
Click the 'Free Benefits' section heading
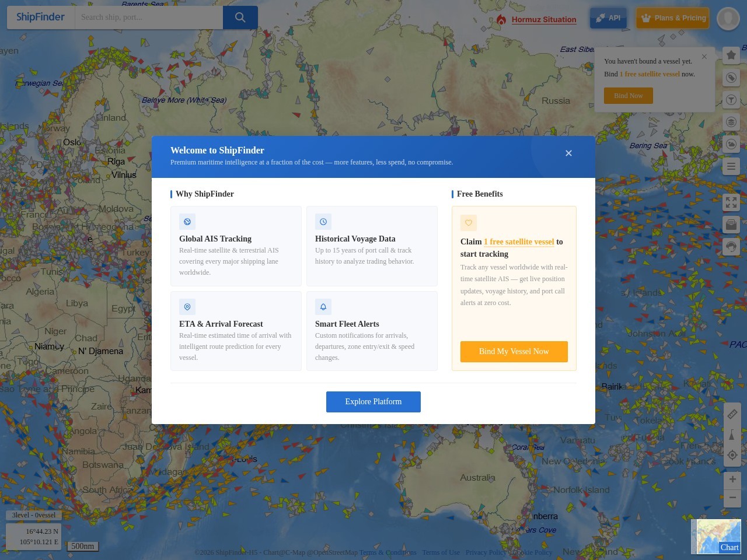(x=480, y=194)
